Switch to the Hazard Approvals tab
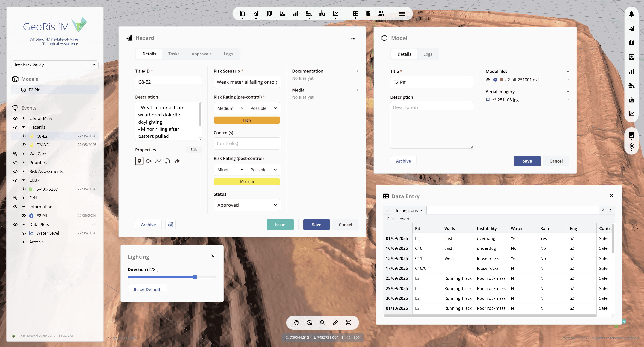The height and width of the screenshot is (347, 644). 202,54
